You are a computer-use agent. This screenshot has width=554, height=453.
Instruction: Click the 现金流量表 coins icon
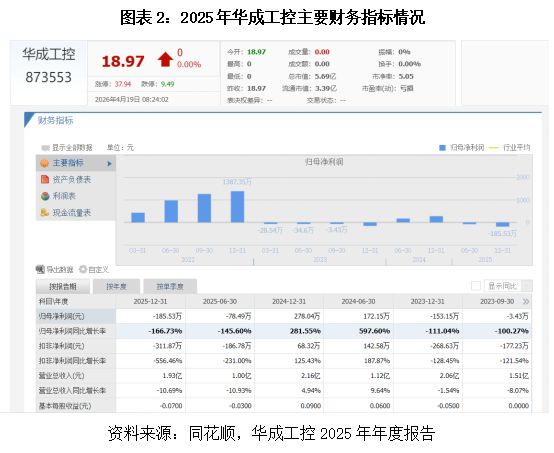coord(45,212)
